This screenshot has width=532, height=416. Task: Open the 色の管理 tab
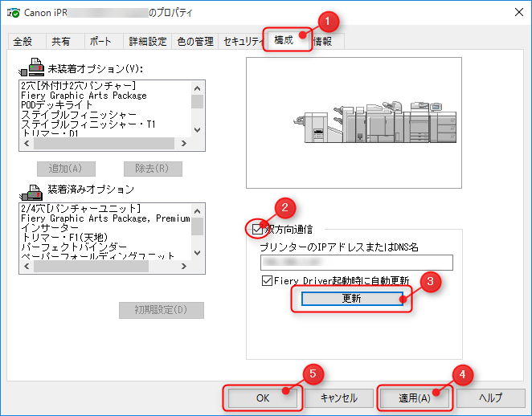(x=195, y=42)
